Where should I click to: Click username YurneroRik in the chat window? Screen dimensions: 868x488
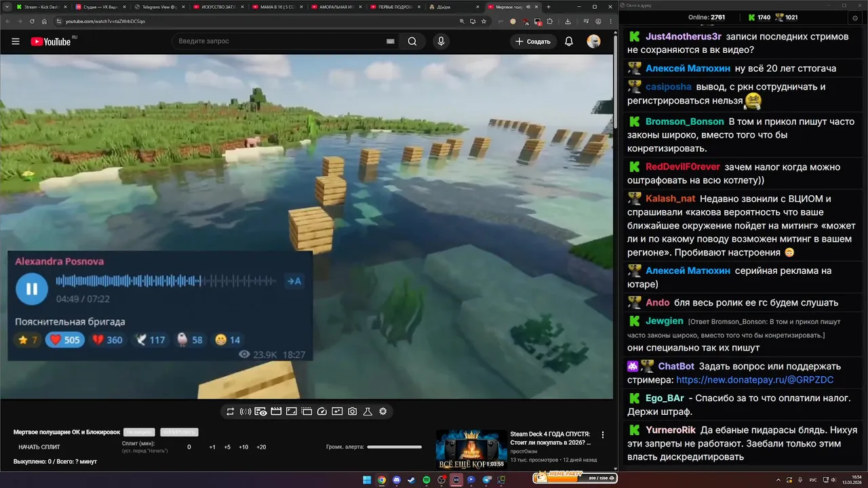(x=671, y=430)
